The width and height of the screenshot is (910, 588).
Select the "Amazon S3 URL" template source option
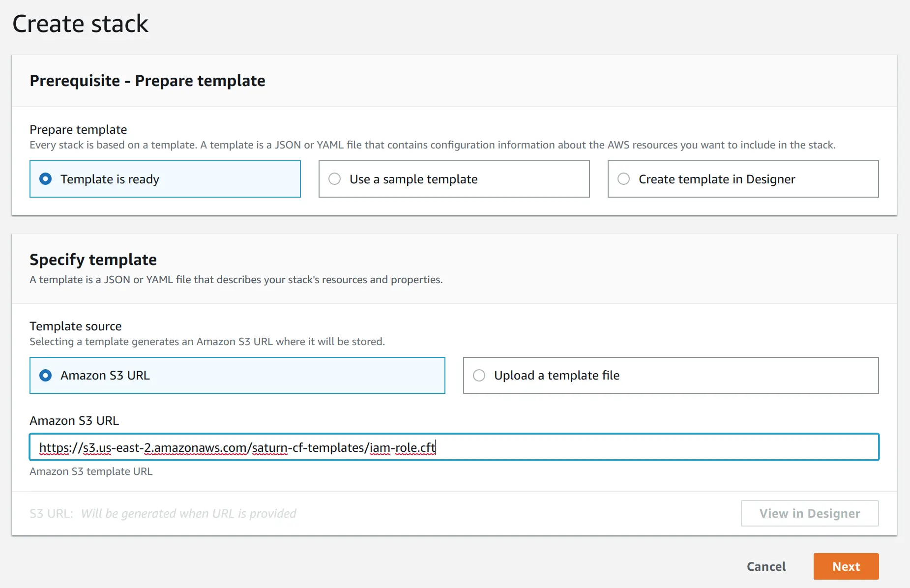coord(46,375)
